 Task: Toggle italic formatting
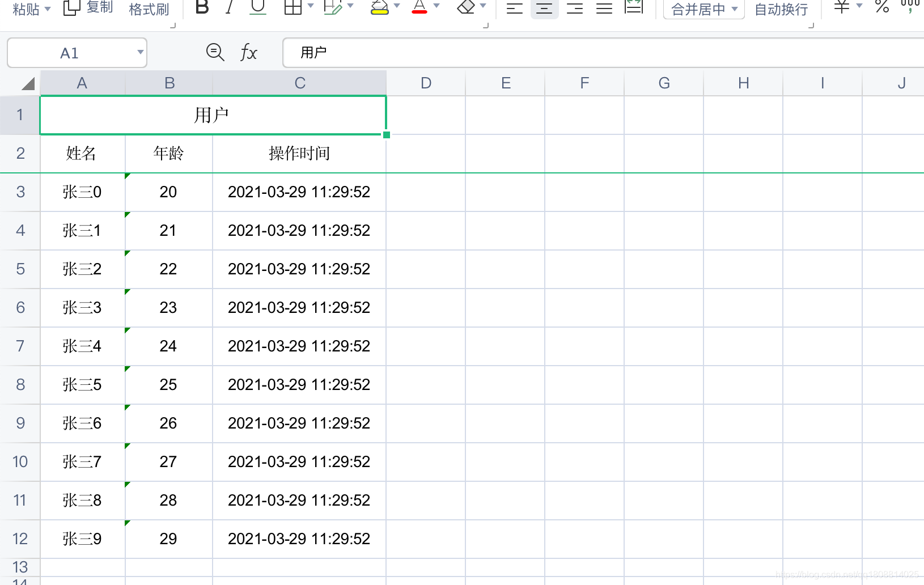point(230,7)
